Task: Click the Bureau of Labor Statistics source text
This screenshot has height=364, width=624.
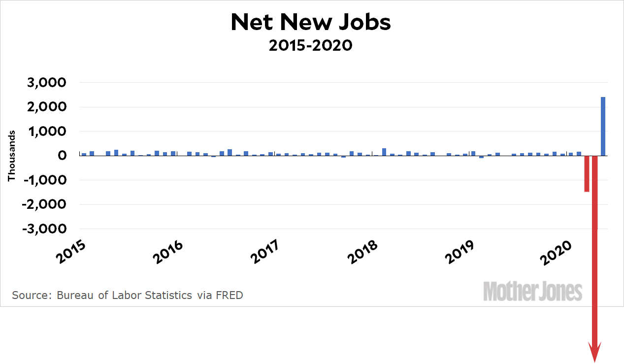Action: coord(128,296)
